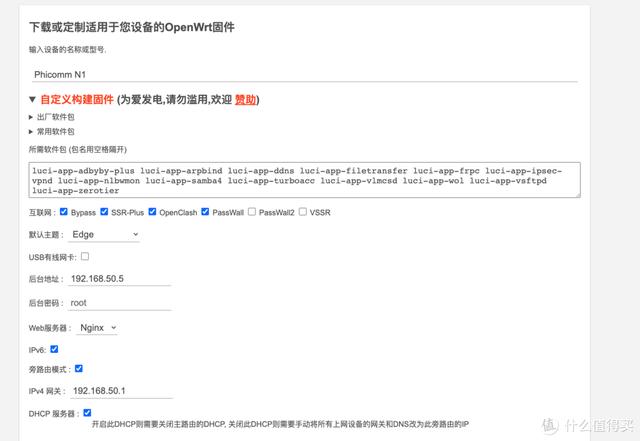Click the 自定义构建固件 red heading
The height and width of the screenshot is (441, 640).
(77, 99)
